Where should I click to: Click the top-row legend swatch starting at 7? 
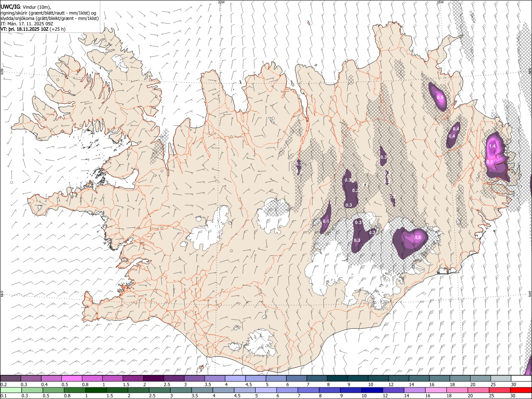(x=316, y=379)
